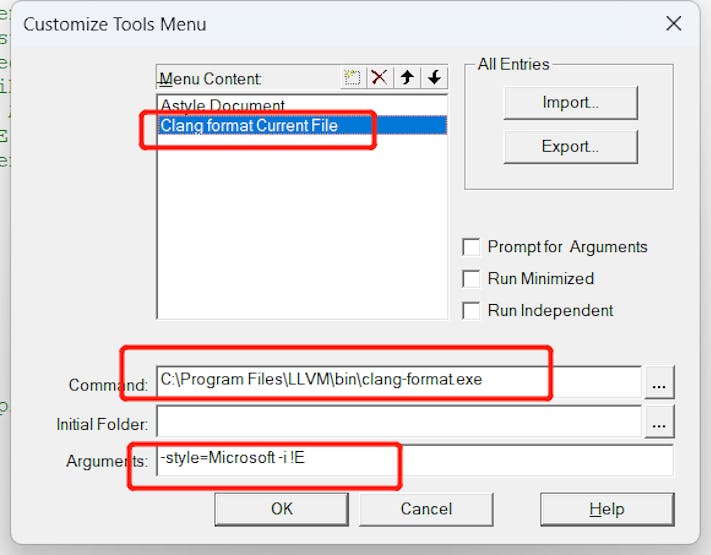Viewport: 711px width, 555px height.
Task: Focus the empty Initial Folder field
Action: tap(399, 422)
